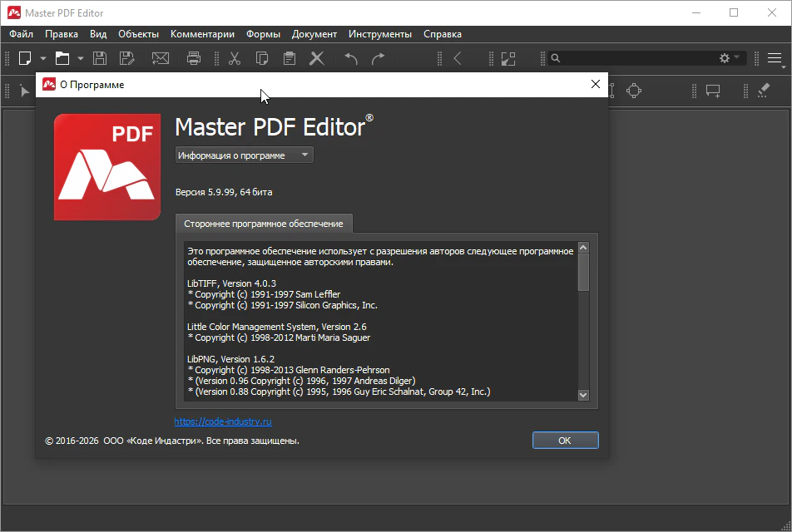This screenshot has width=792, height=532.
Task: Click the license text scrollbar down arrow
Action: (x=583, y=395)
